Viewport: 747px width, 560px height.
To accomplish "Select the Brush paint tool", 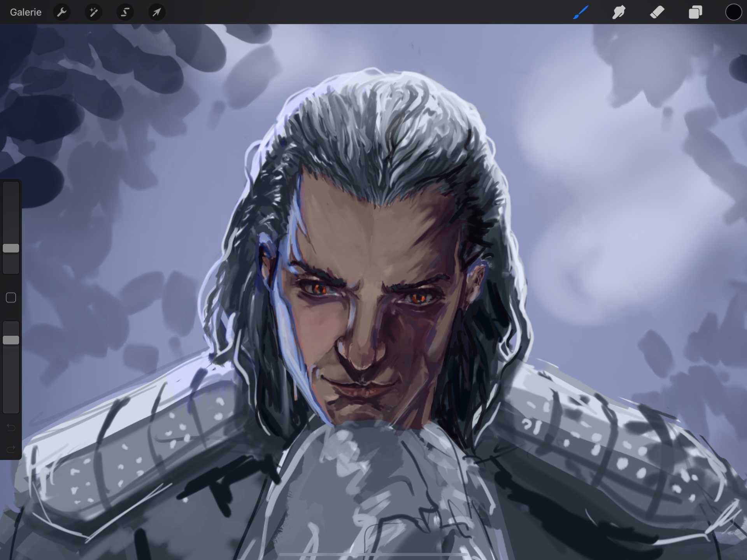I will [x=580, y=12].
